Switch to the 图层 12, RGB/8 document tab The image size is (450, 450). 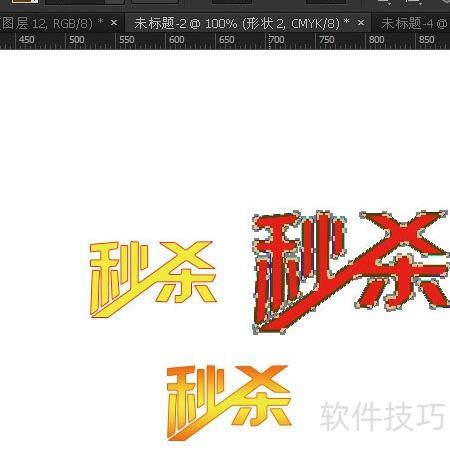coord(50,23)
